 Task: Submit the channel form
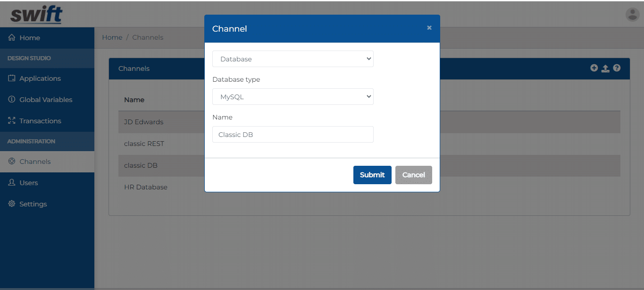coord(372,175)
